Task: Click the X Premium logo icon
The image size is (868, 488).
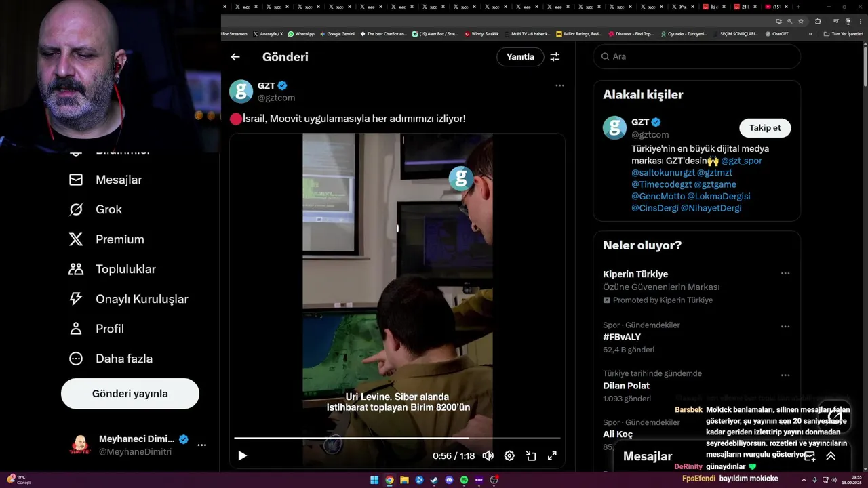Action: tap(76, 239)
